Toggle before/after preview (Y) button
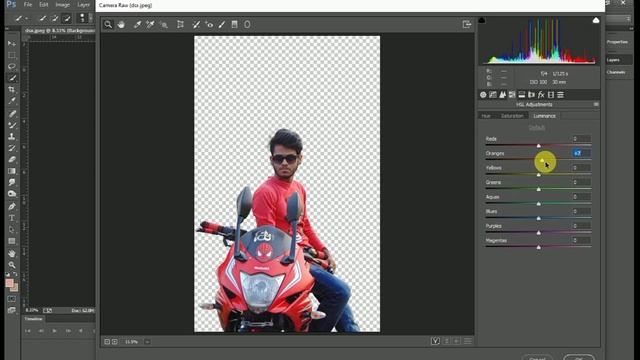Image resolution: width=640 pixels, height=360 pixels. tap(435, 341)
